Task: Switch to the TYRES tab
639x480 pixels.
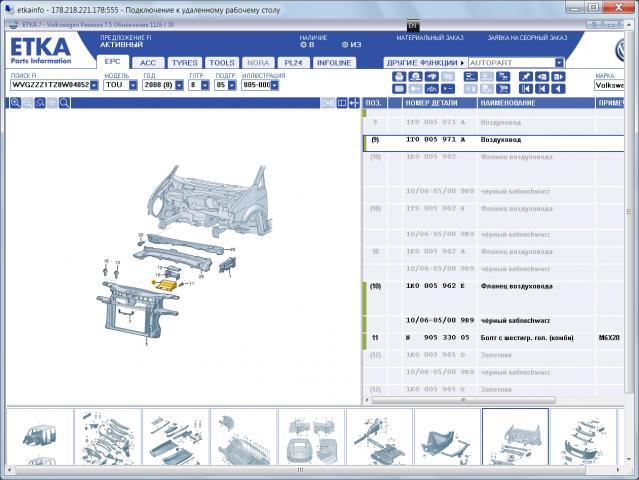Action: (x=184, y=63)
